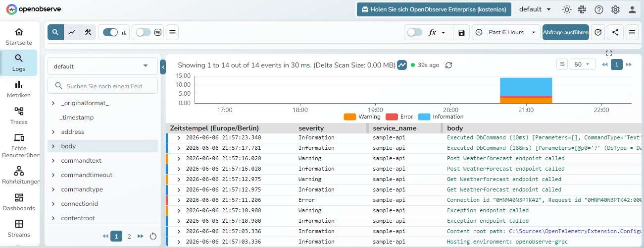Toggle the function editor switch

point(414,32)
